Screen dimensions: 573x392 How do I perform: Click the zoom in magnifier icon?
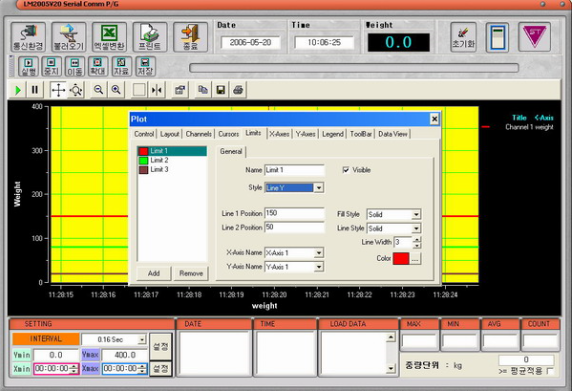(116, 90)
